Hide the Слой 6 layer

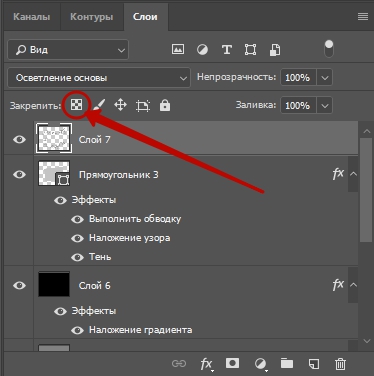point(19,285)
